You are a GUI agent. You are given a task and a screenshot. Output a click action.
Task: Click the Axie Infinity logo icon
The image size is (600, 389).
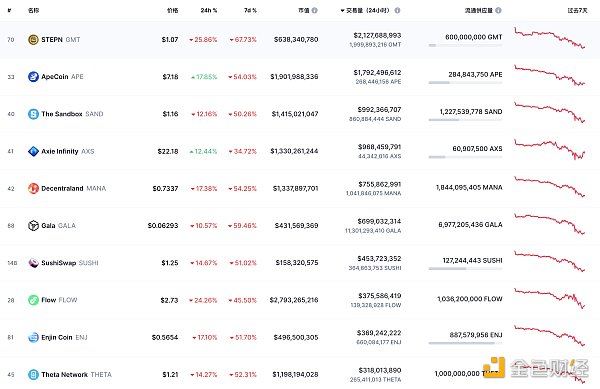click(x=33, y=151)
